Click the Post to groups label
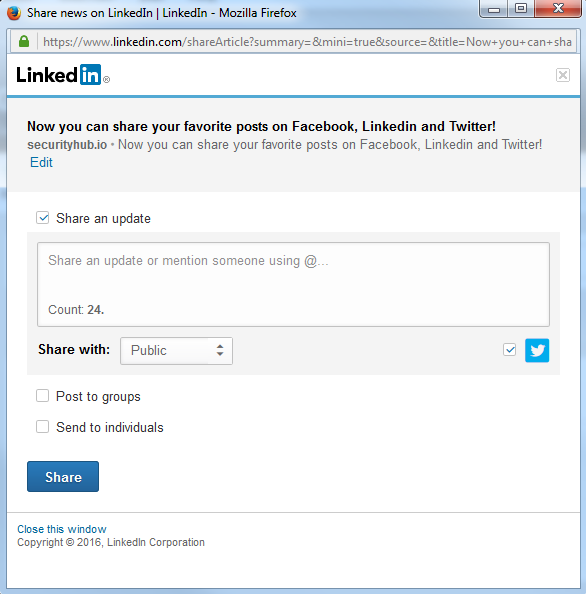Screen dimensions: 586x594 98,396
